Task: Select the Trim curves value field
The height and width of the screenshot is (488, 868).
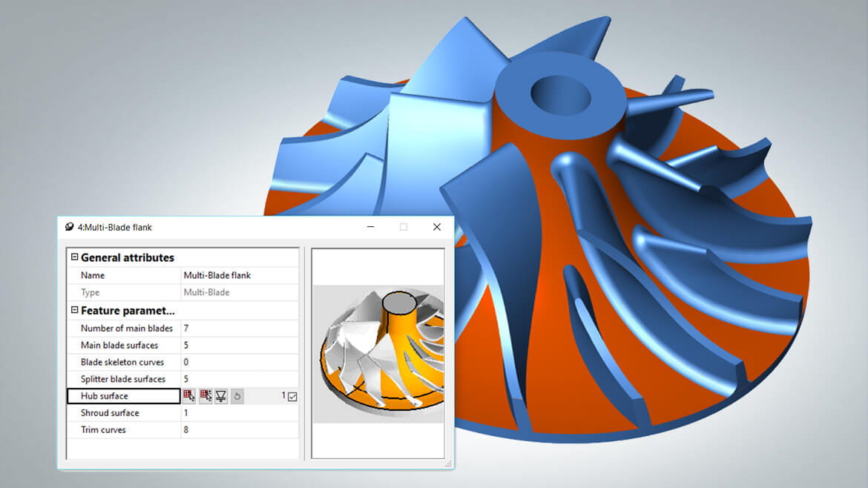Action: pyautogui.click(x=240, y=430)
